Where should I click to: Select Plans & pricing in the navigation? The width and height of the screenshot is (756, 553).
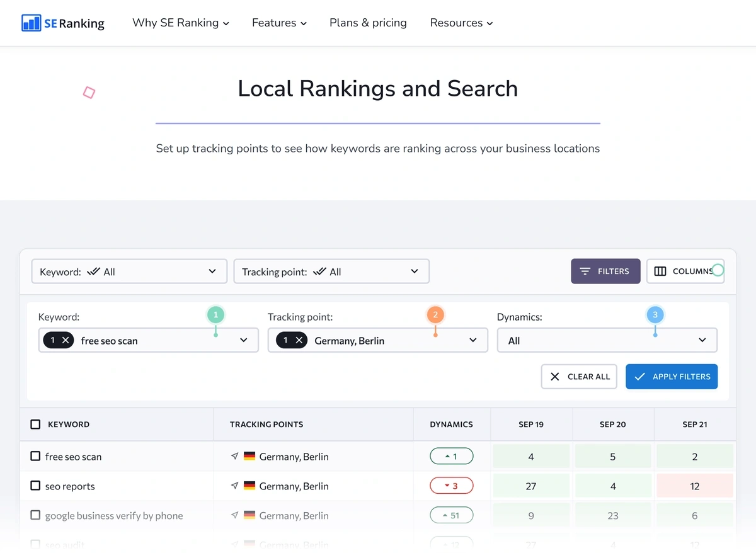367,23
